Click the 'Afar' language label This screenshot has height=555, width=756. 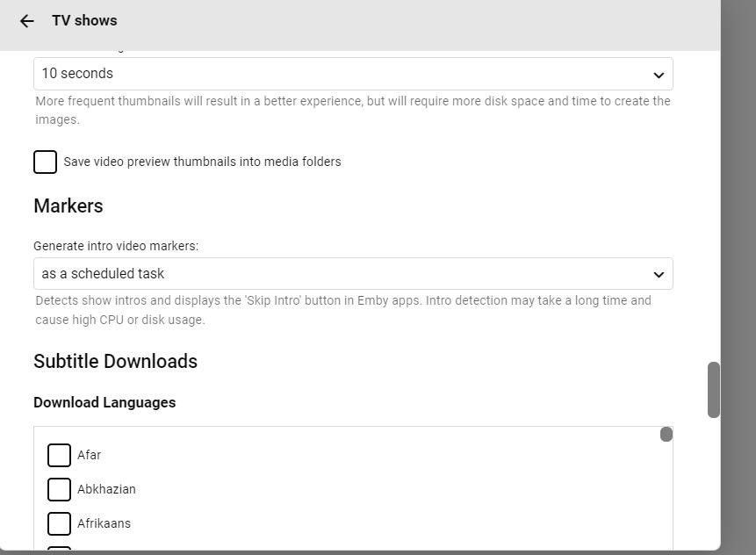point(90,455)
